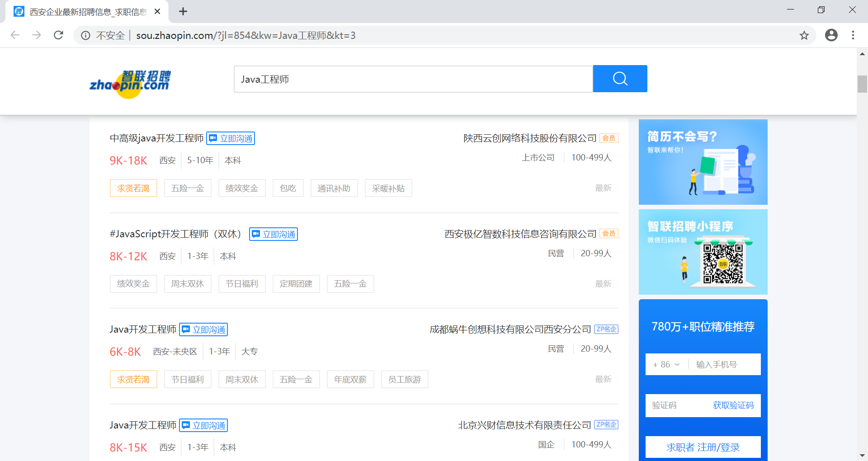Viewport: 868px width, 461px height.
Task: Click the search magnifier button
Action: point(619,79)
